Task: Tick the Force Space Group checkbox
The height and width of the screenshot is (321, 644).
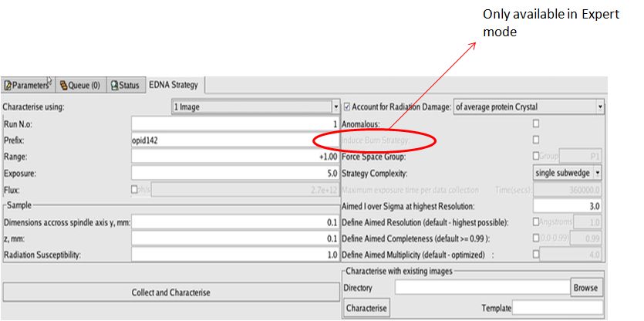Action: pos(536,157)
